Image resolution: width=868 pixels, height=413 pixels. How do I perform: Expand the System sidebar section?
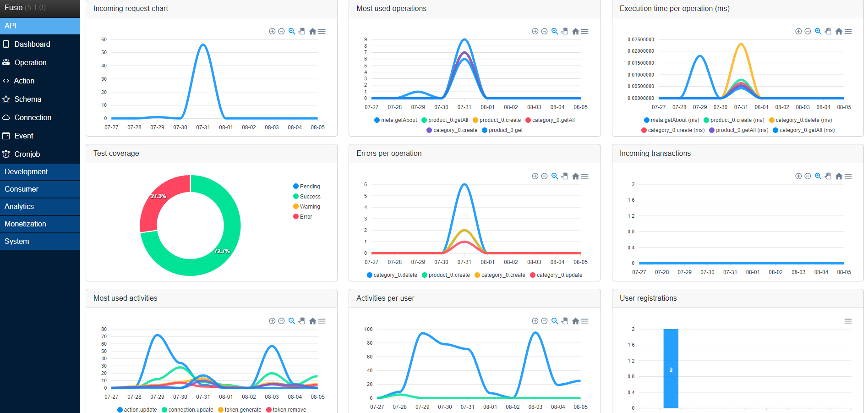[40, 241]
